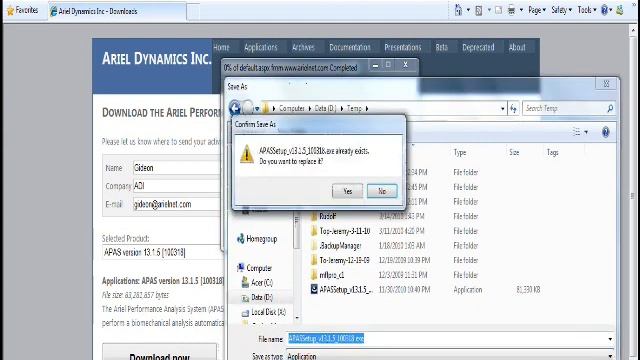Click the E-mail field on webpage
Screen dimensions: 640x360
pos(176,204)
